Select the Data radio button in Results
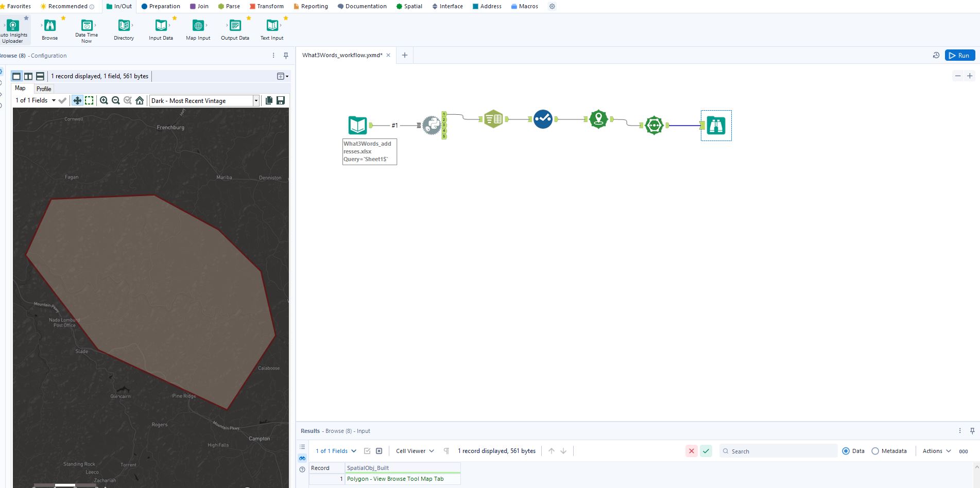 [846, 451]
